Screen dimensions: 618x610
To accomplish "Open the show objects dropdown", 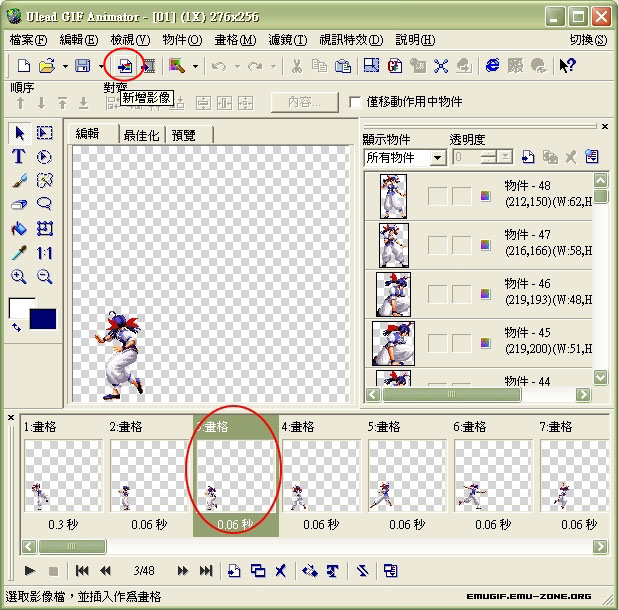I will tap(437, 158).
